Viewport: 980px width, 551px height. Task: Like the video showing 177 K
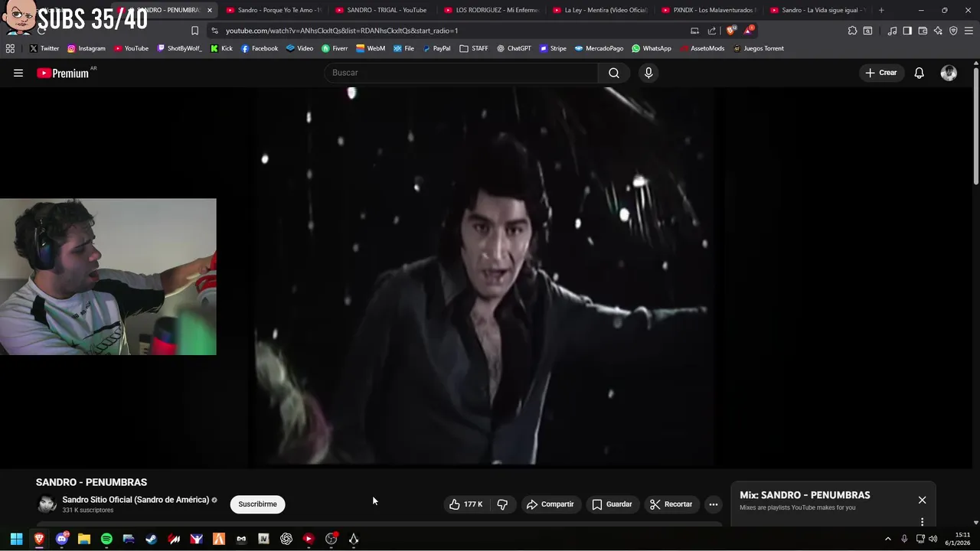(x=465, y=504)
